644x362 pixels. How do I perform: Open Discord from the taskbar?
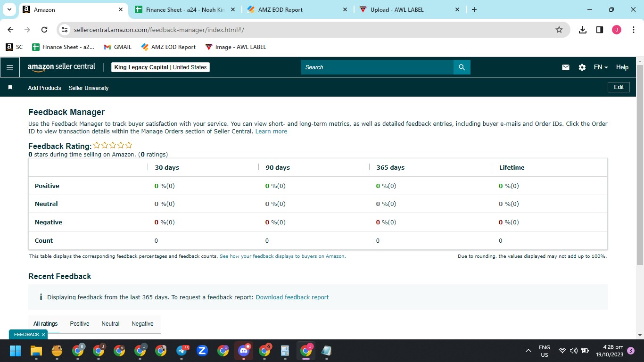coord(244,351)
